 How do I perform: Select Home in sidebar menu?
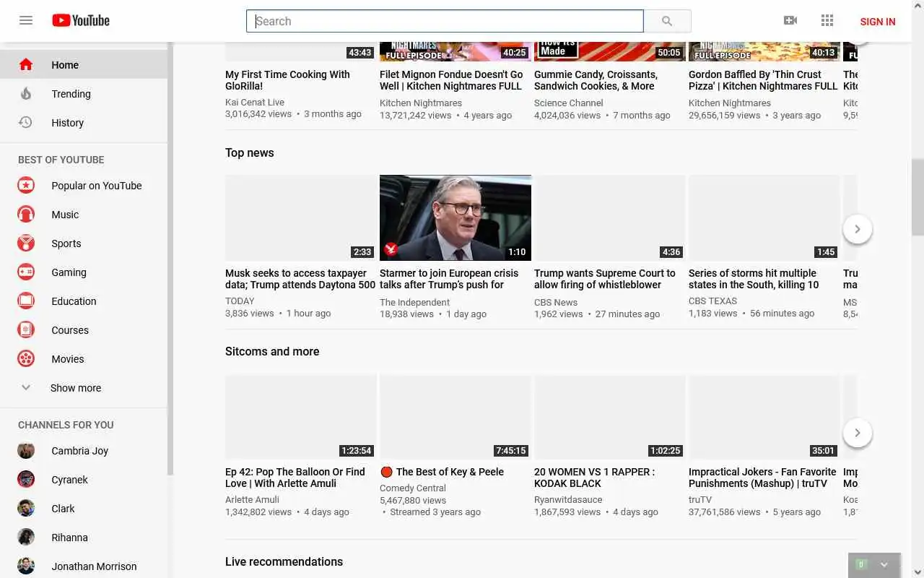84,65
